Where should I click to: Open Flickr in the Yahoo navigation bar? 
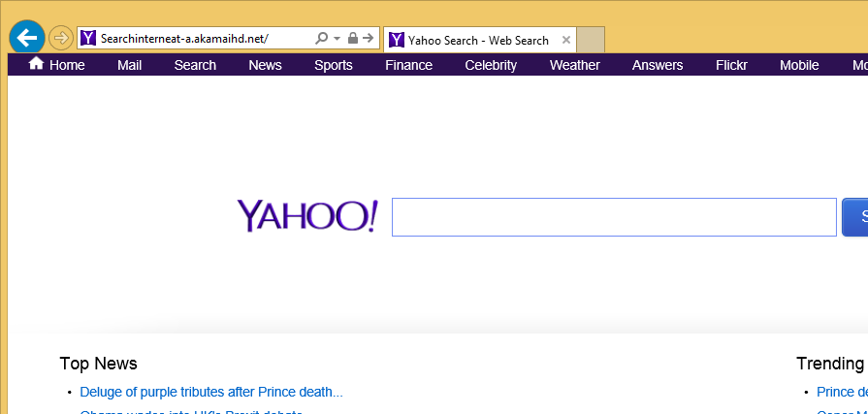click(x=731, y=65)
